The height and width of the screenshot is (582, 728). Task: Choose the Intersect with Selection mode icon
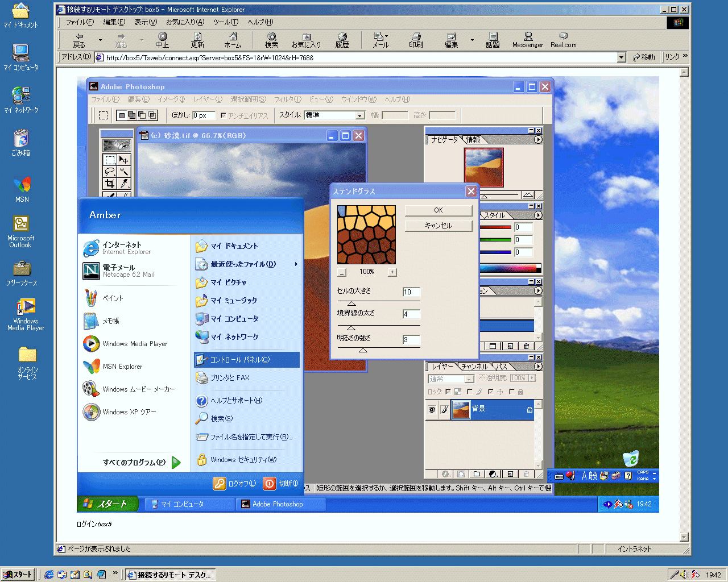(x=152, y=115)
